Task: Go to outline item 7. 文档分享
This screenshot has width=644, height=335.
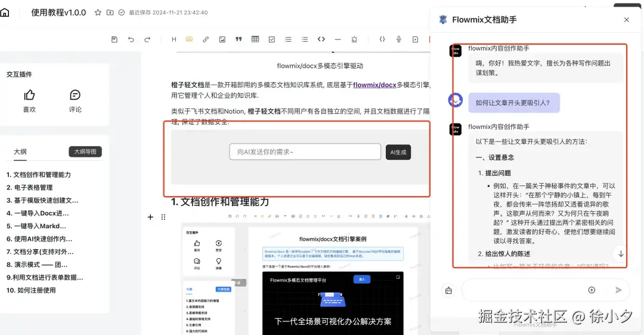Action: tap(41, 252)
